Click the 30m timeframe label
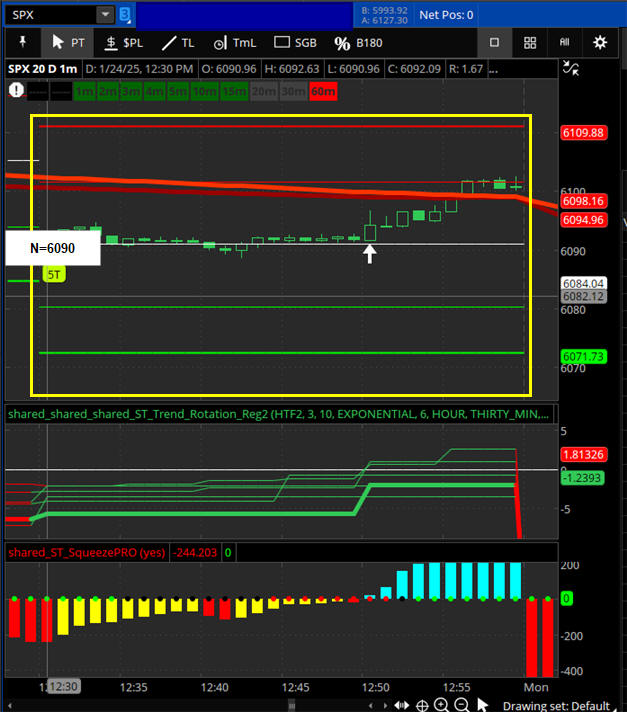 [293, 92]
